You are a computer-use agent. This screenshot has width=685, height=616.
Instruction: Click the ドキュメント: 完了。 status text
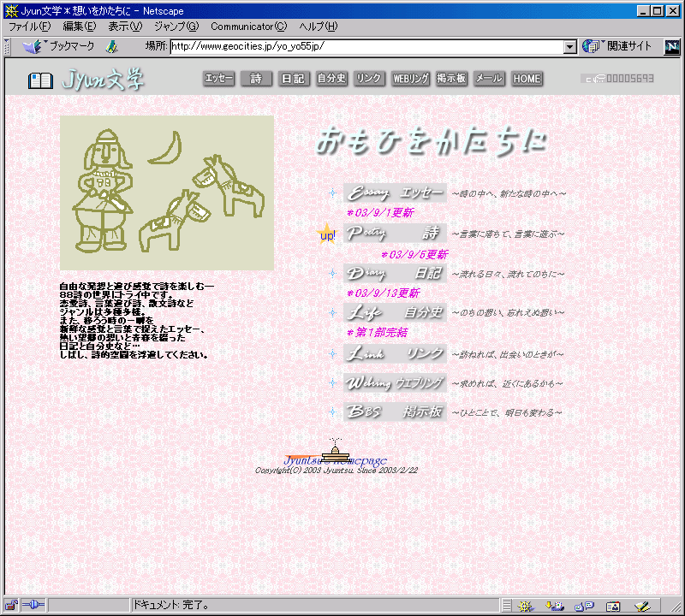[x=170, y=605]
